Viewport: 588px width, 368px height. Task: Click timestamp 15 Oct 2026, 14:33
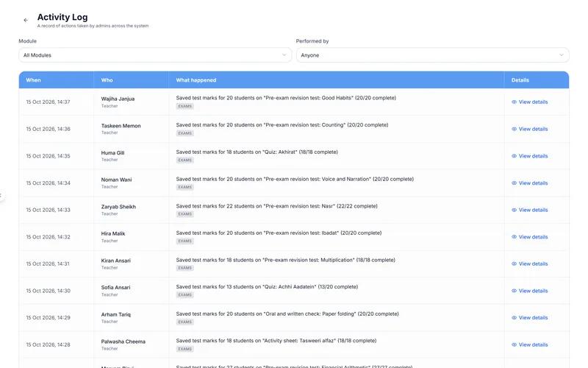point(48,210)
